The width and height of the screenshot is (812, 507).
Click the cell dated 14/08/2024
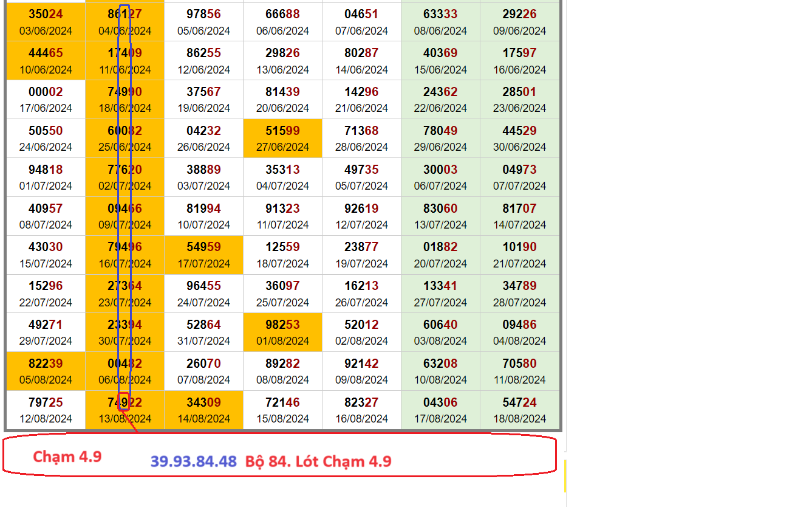(203, 410)
